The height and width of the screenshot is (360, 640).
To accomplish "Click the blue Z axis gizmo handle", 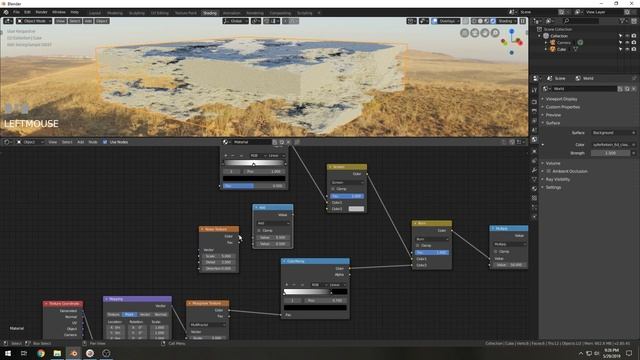I will (x=511, y=31).
